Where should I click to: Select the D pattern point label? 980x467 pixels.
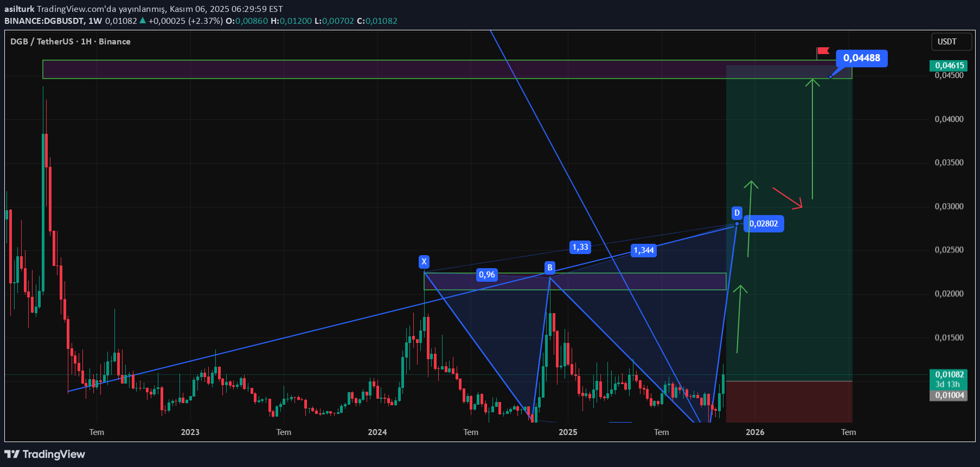pyautogui.click(x=737, y=213)
